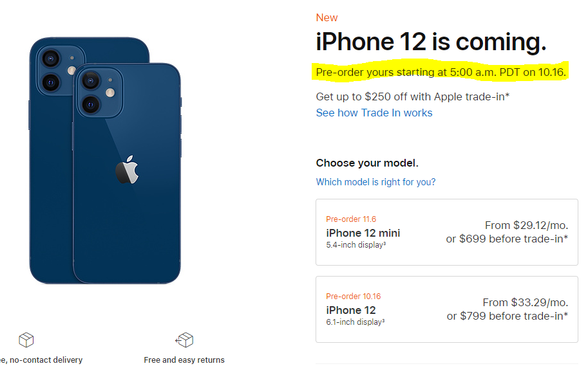
Task: Open the 'See how Trade In works' link
Action: (x=374, y=113)
